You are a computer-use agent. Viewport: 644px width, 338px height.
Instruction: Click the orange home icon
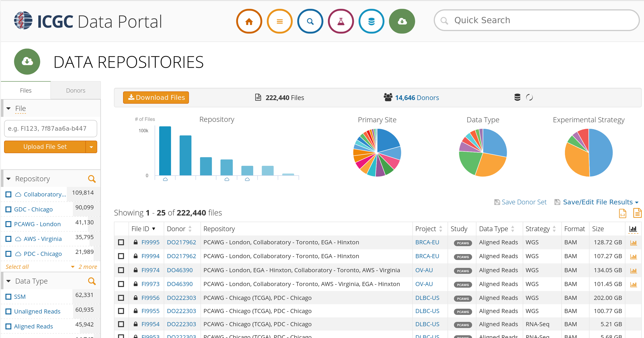tap(249, 21)
